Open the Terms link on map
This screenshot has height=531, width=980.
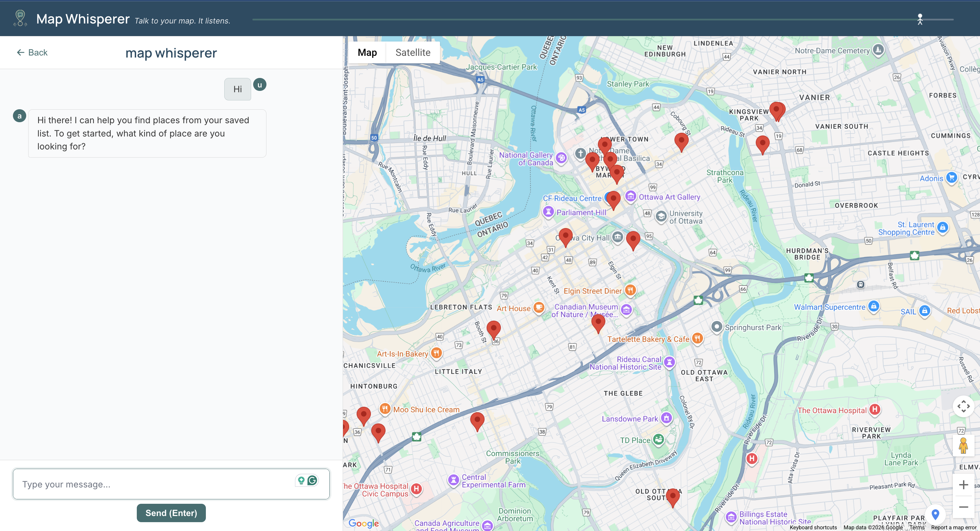[917, 527]
